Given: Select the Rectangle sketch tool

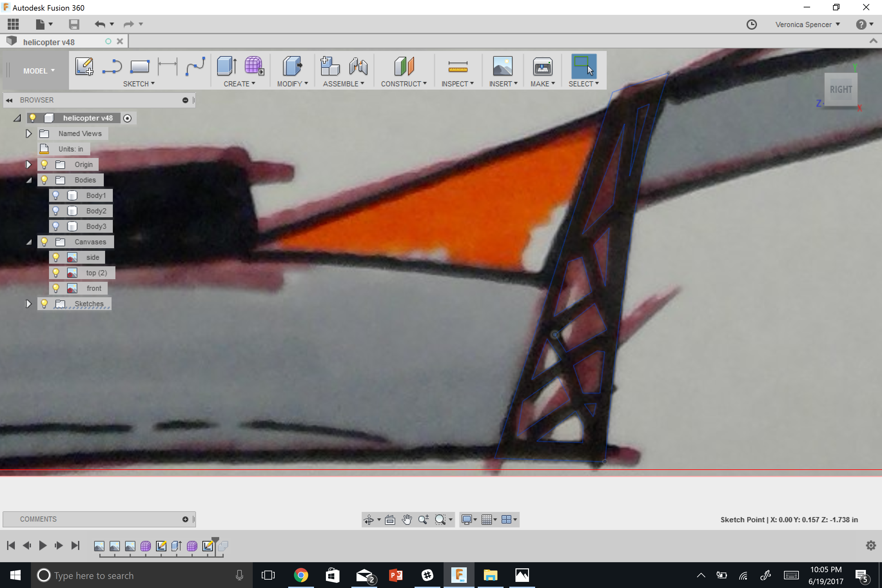Looking at the screenshot, I should click(140, 66).
